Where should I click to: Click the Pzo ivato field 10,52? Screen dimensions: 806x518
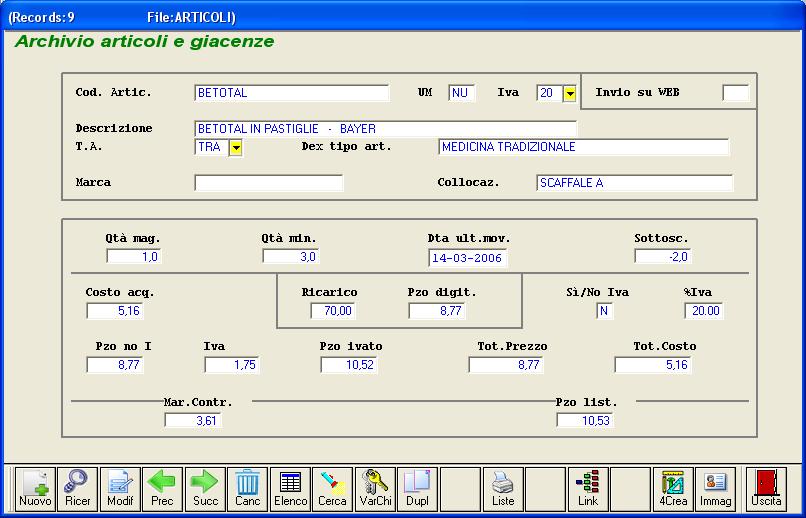[x=349, y=365]
